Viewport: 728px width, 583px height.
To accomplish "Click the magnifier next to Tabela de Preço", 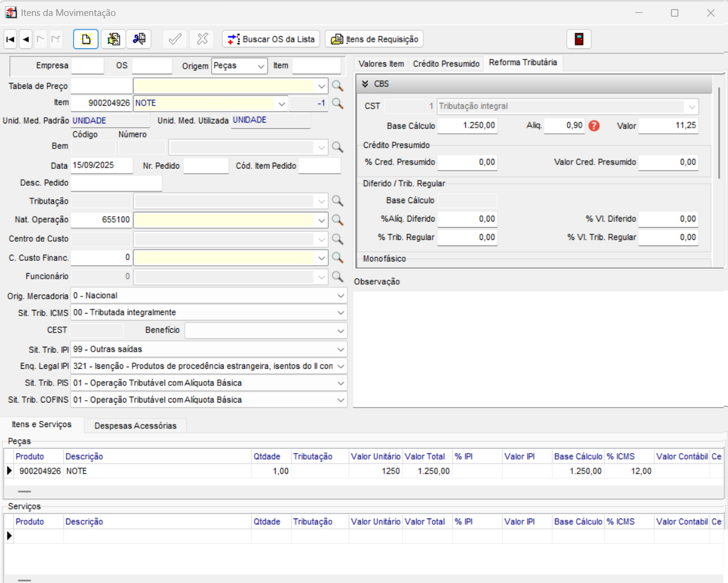I will tap(337, 86).
